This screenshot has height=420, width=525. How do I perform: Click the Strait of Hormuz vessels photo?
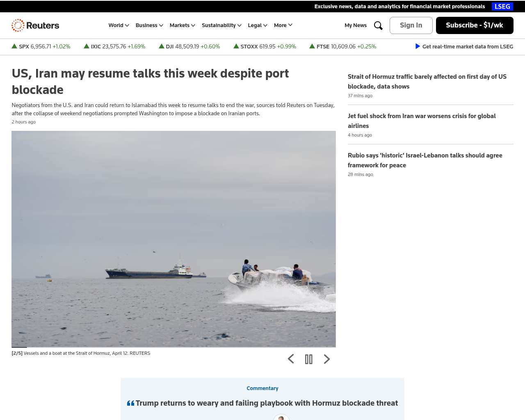click(x=173, y=239)
